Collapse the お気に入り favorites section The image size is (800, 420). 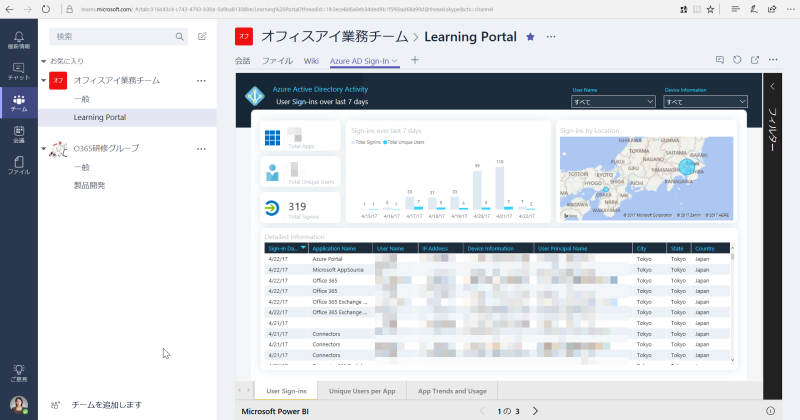pyautogui.click(x=44, y=61)
